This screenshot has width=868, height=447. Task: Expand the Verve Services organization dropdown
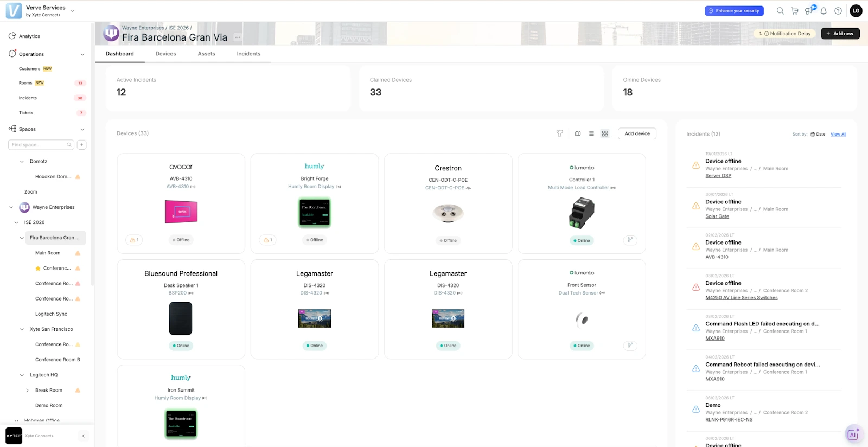[72, 11]
